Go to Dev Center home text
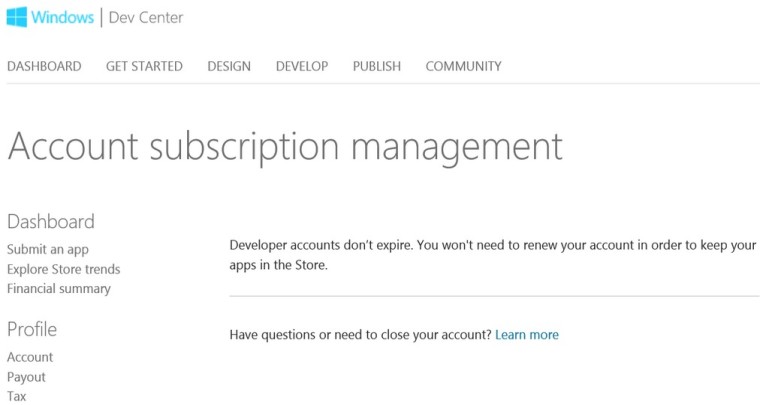The height and width of the screenshot is (405, 760). coord(146,17)
